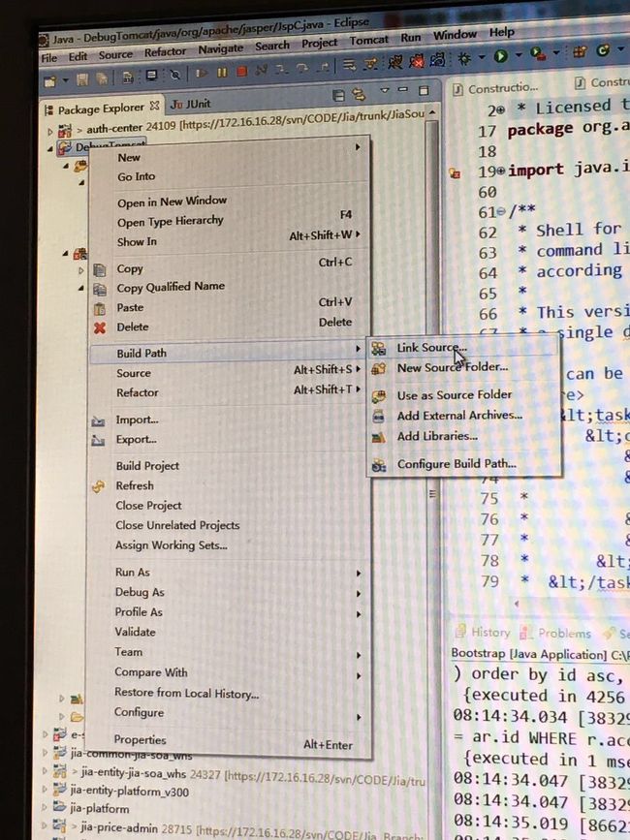
Task: Open the Problems tab in bottom panel
Action: 555,634
